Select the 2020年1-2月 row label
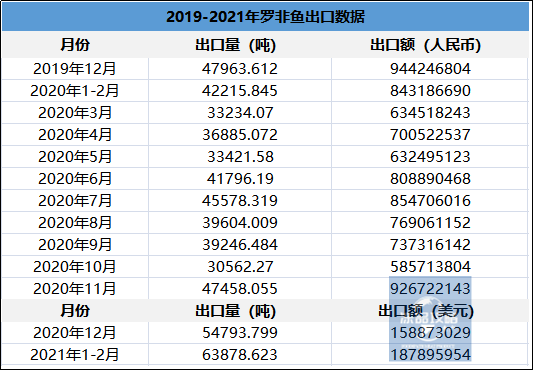The width and height of the screenshot is (533, 370). pyautogui.click(x=74, y=91)
